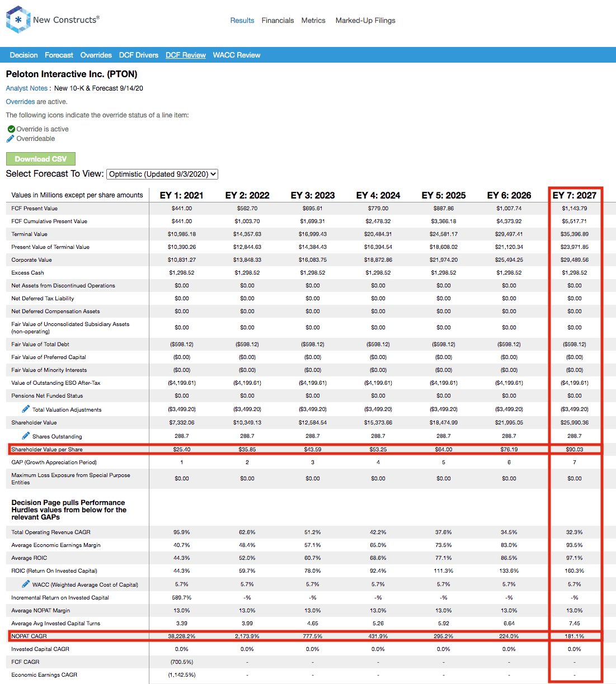Click the New Constructs logo icon
The image size is (616, 684).
[18, 20]
